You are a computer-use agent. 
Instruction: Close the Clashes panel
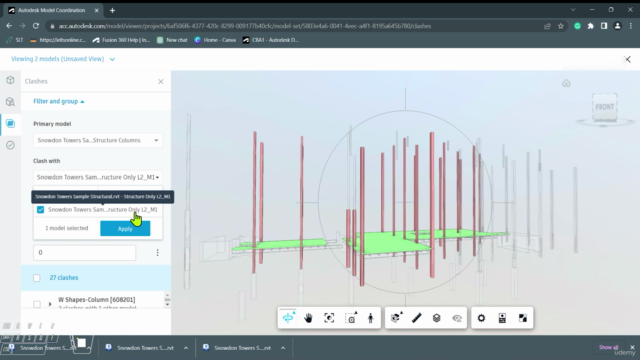pos(161,81)
